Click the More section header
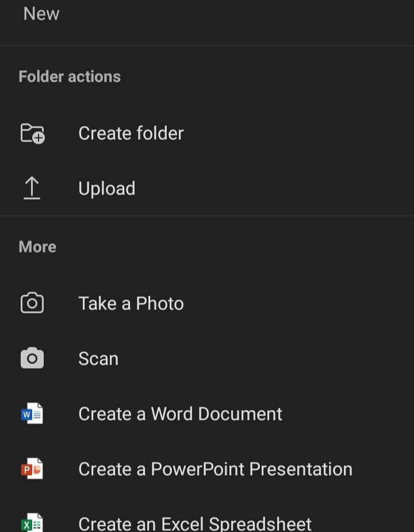 click(x=37, y=247)
